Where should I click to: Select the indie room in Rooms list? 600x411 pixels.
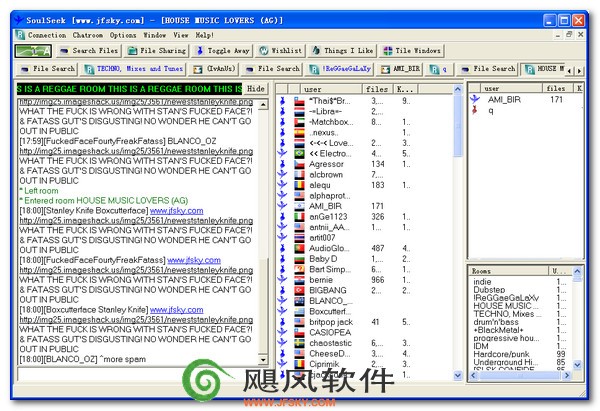click(482, 282)
